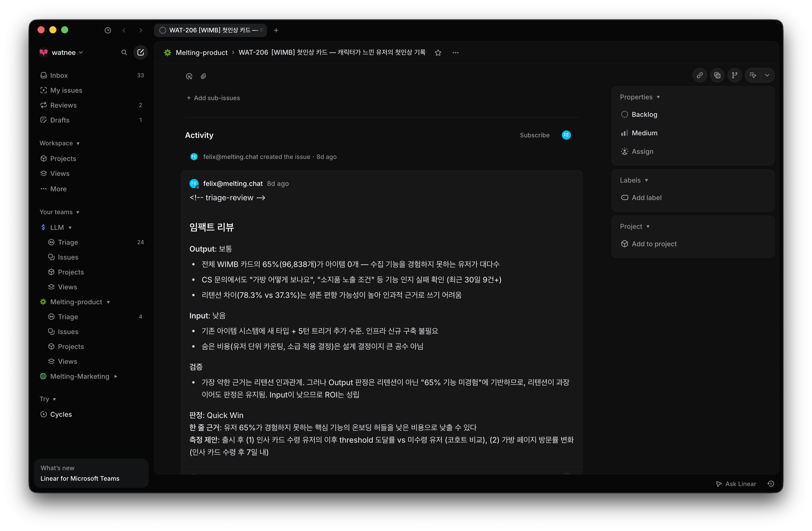Favorite this issue with the star
812x531 pixels.
pos(438,53)
